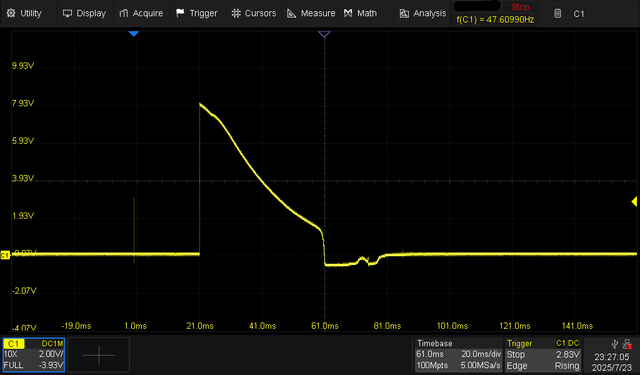The image size is (640, 375).
Task: Click the Math icon
Action: tap(348, 13)
